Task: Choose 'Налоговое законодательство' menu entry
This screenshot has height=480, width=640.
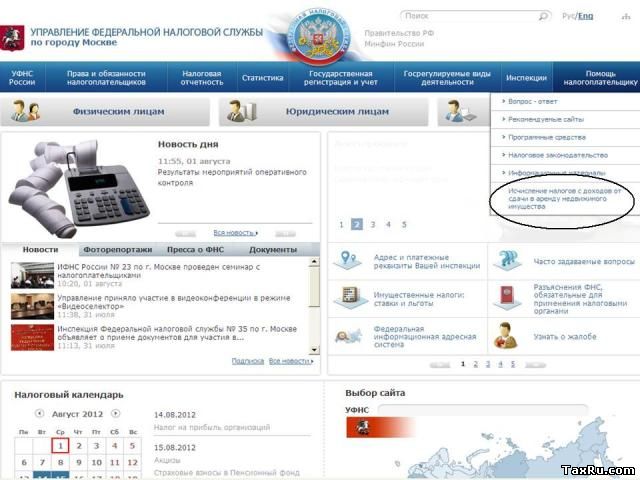Action: click(557, 155)
